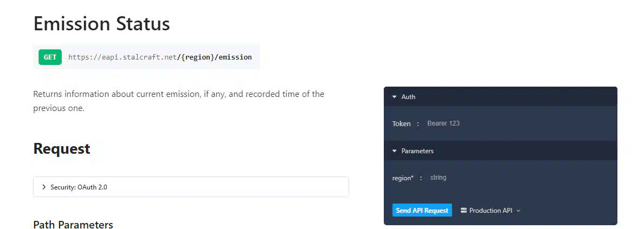The image size is (644, 229).
Task: Select the Parameters panel header
Action: (500, 151)
